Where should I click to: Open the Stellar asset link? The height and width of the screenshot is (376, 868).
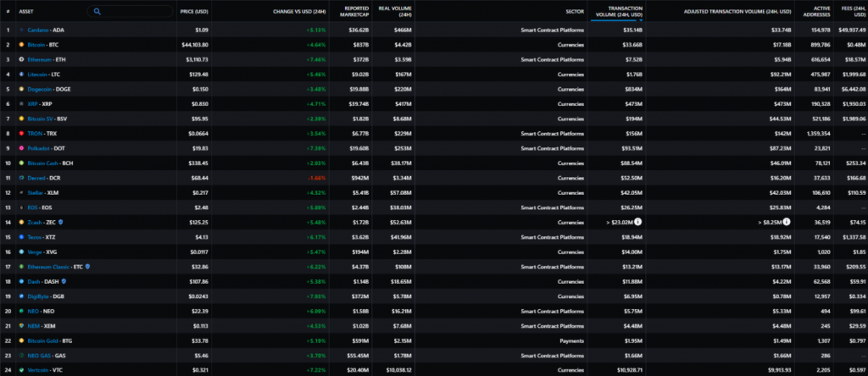coord(36,192)
